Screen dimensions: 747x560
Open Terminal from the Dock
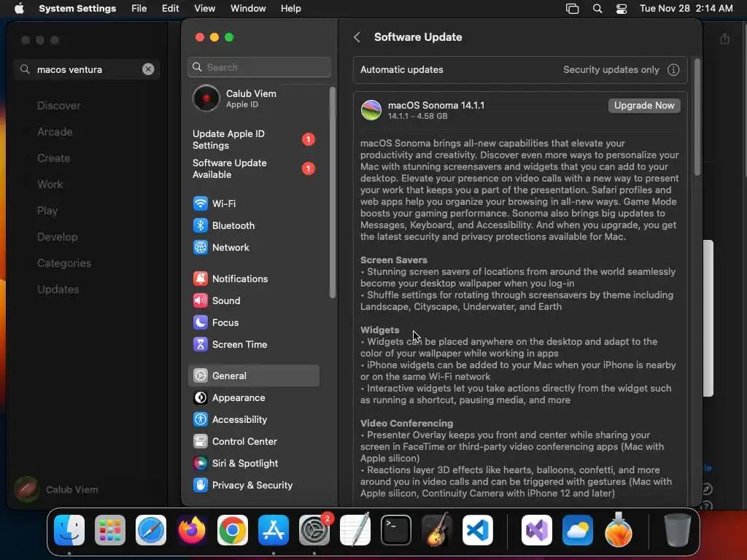pos(396,530)
